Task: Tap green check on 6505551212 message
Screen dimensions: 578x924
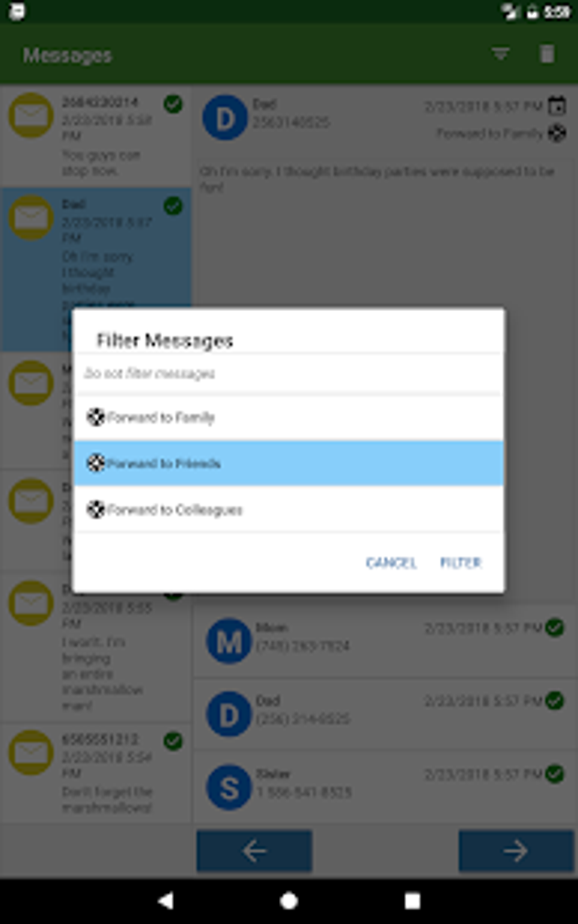Action: (x=173, y=741)
